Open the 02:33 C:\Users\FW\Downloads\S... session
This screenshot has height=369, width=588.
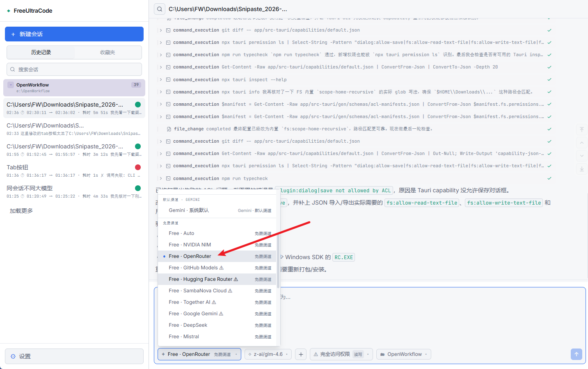74,129
